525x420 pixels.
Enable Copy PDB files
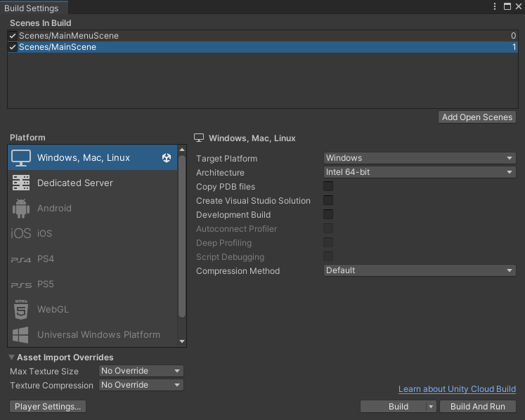click(328, 186)
